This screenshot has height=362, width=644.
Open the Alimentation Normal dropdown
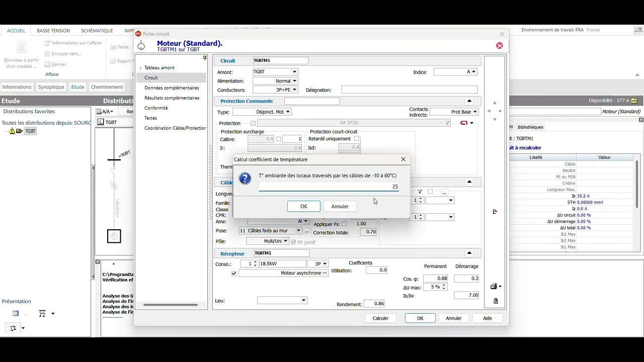294,81
